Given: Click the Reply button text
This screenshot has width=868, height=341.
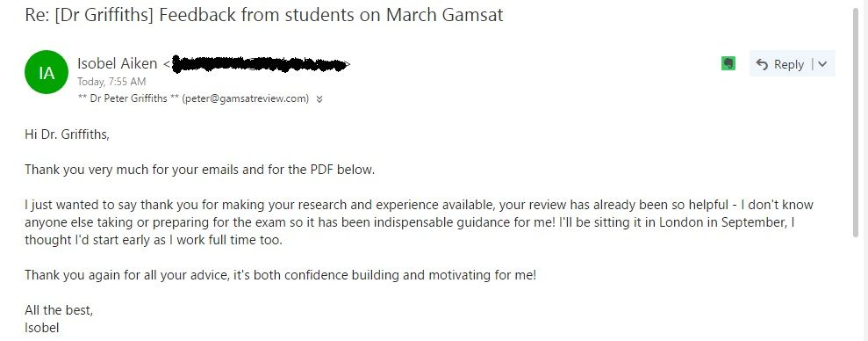Looking at the screenshot, I should click(x=789, y=64).
